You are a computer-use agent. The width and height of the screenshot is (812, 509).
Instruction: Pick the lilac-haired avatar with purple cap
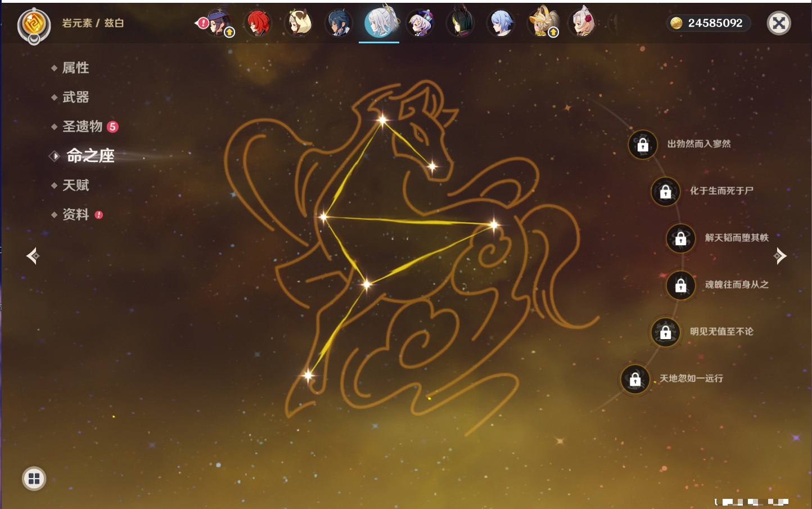tap(420, 23)
